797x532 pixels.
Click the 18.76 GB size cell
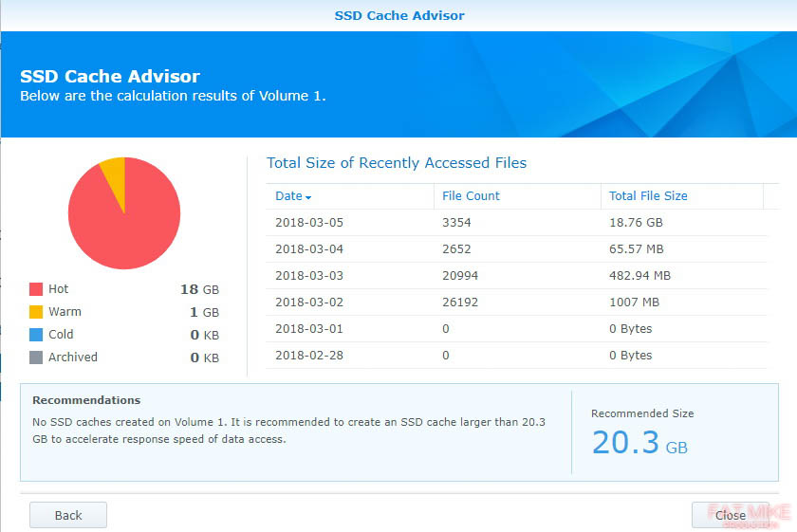(x=636, y=223)
